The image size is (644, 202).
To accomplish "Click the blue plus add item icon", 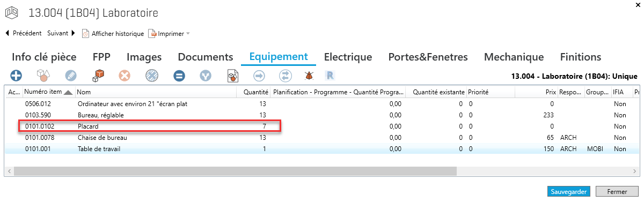I will point(16,76).
